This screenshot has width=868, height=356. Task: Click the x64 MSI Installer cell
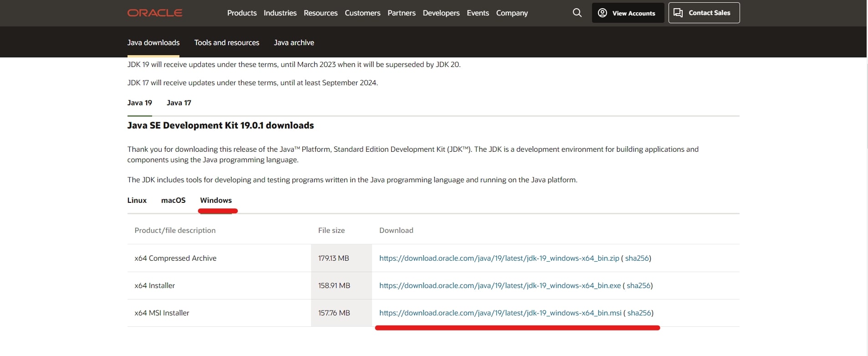[219, 313]
